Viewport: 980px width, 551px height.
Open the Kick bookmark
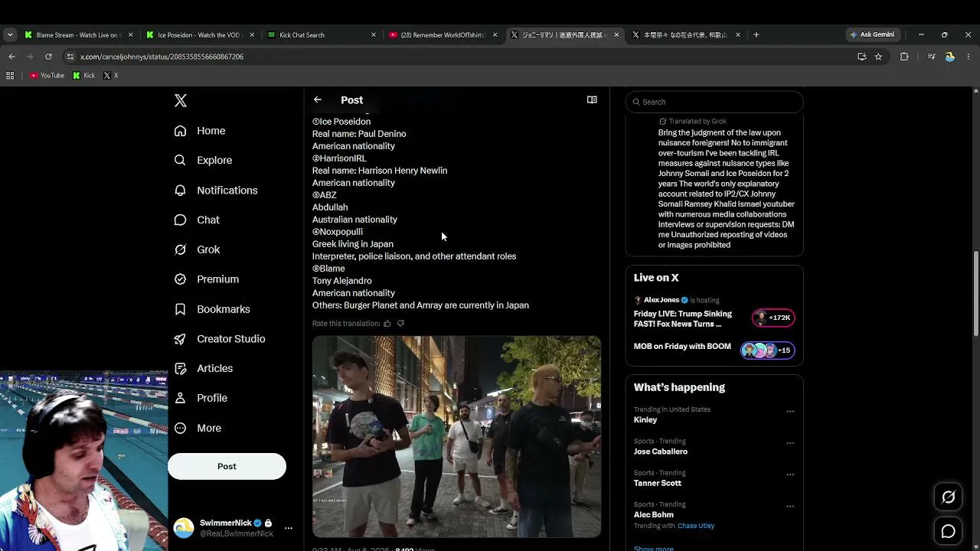pyautogui.click(x=84, y=76)
